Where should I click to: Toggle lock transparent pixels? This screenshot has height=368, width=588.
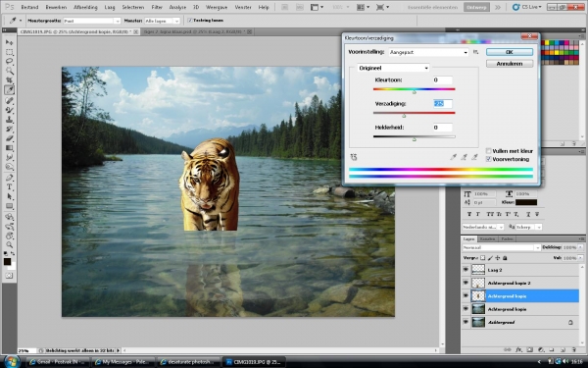pos(482,258)
